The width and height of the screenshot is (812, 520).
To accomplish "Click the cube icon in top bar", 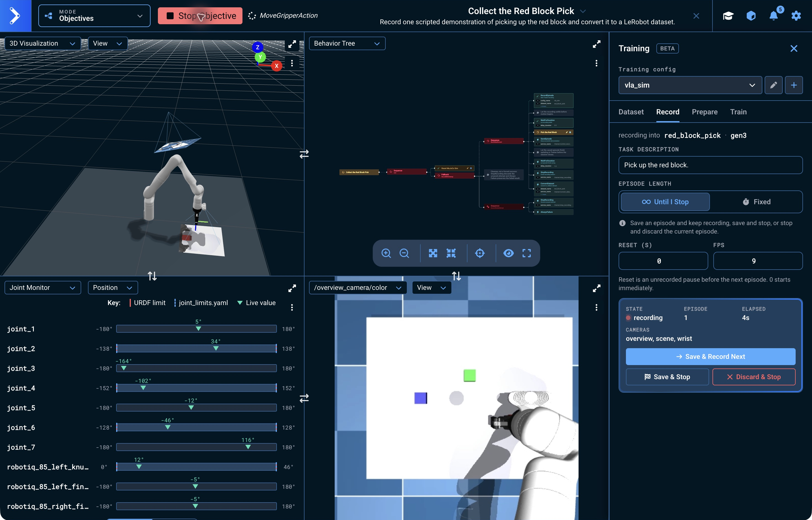I will [751, 16].
